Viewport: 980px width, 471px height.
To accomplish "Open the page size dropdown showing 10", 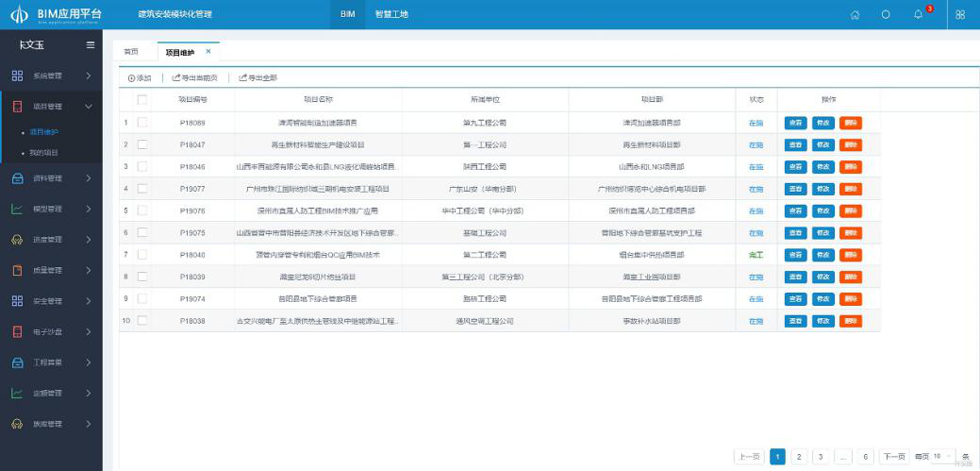I will pos(943,456).
